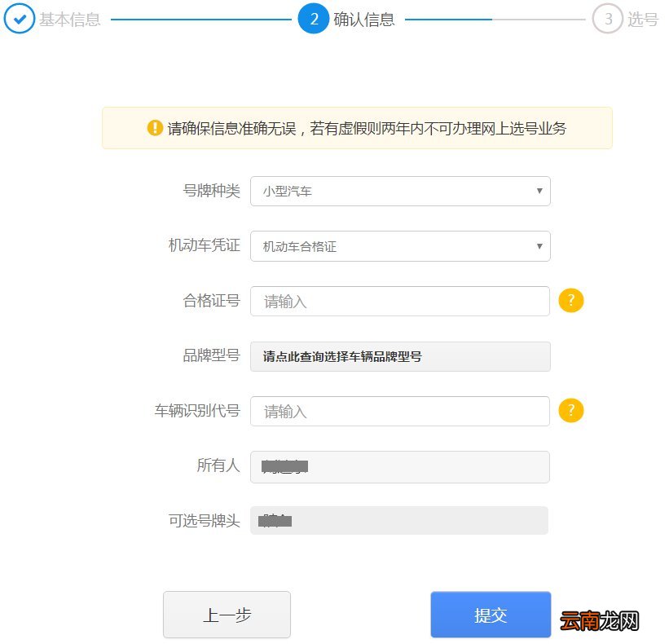669x644 pixels.
Task: Click the warning exclamation icon in the notice banner
Action: [x=155, y=128]
